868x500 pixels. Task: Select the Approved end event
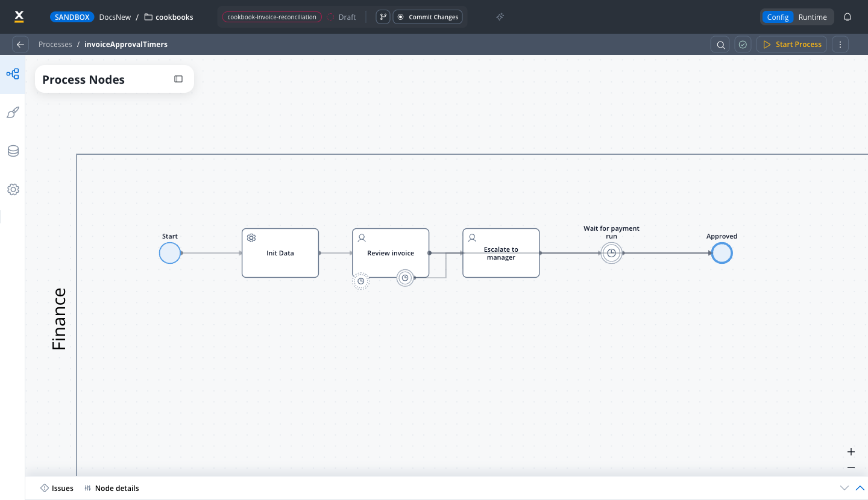click(722, 253)
